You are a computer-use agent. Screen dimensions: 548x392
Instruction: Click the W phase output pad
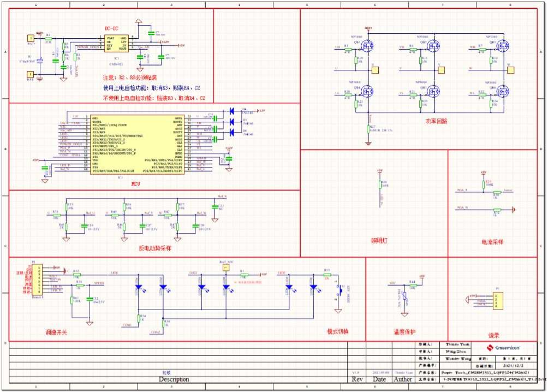tap(511, 69)
